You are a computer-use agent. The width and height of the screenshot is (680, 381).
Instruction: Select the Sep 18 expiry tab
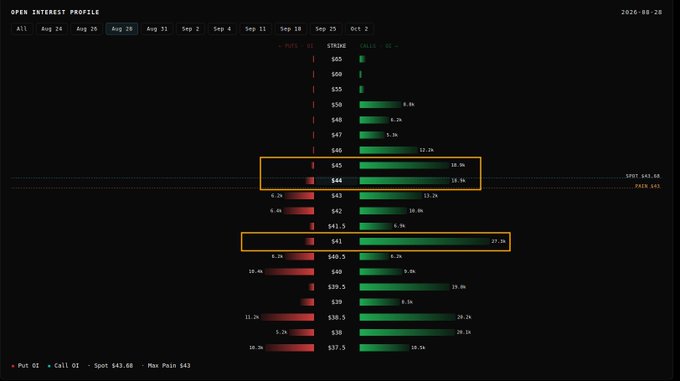point(291,29)
